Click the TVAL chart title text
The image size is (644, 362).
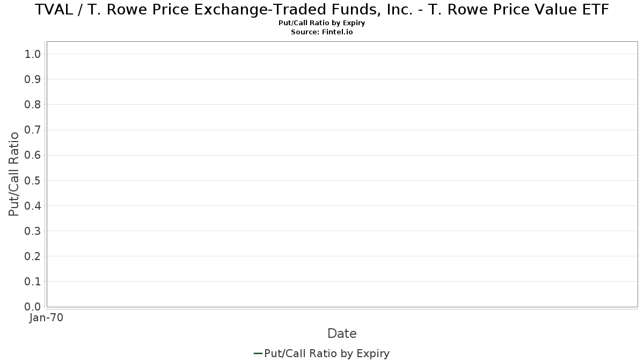[322, 9]
